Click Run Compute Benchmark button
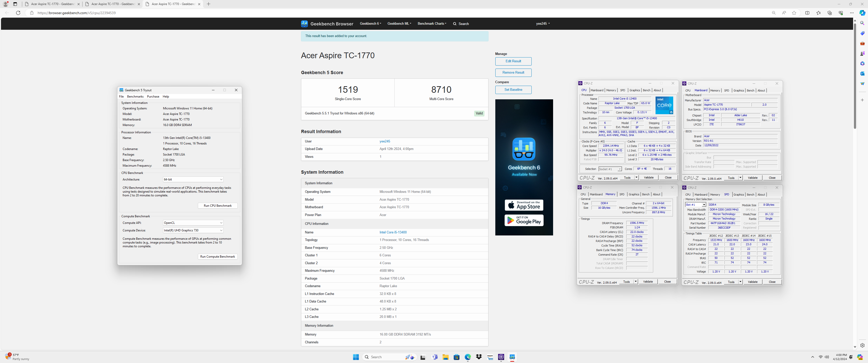The height and width of the screenshot is (363, 868). tap(218, 257)
